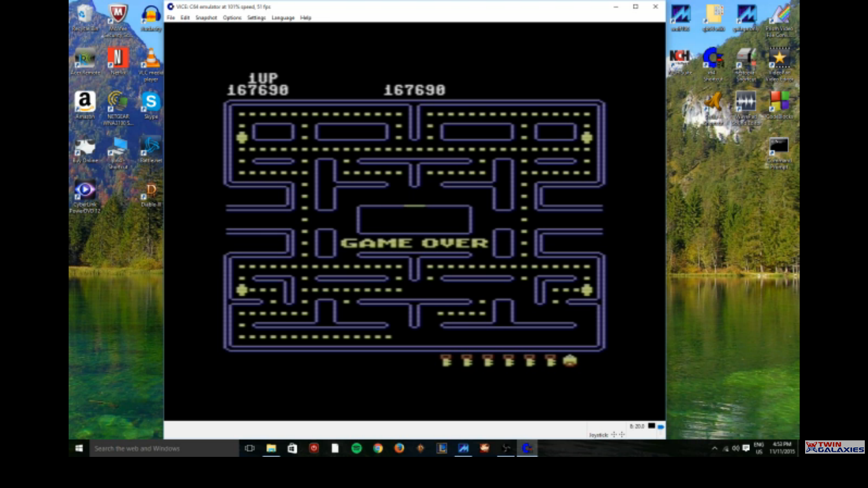The image size is (868, 488).
Task: Switch to the VICE emulator taskbar button
Action: tap(527, 448)
